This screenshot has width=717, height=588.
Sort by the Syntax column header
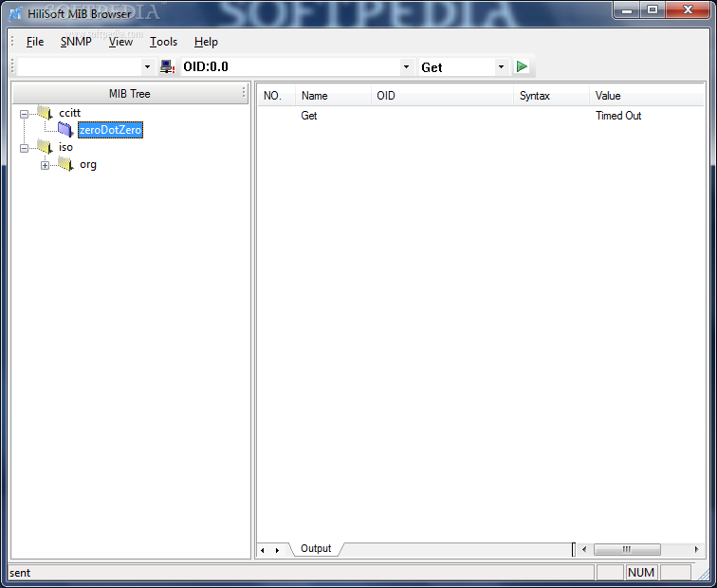(551, 96)
